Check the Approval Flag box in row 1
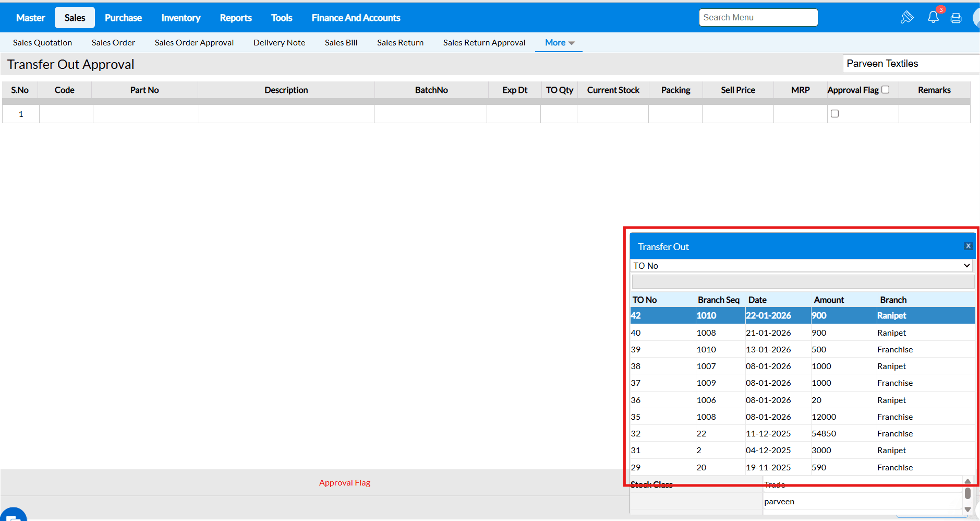The image size is (980, 521). point(834,114)
